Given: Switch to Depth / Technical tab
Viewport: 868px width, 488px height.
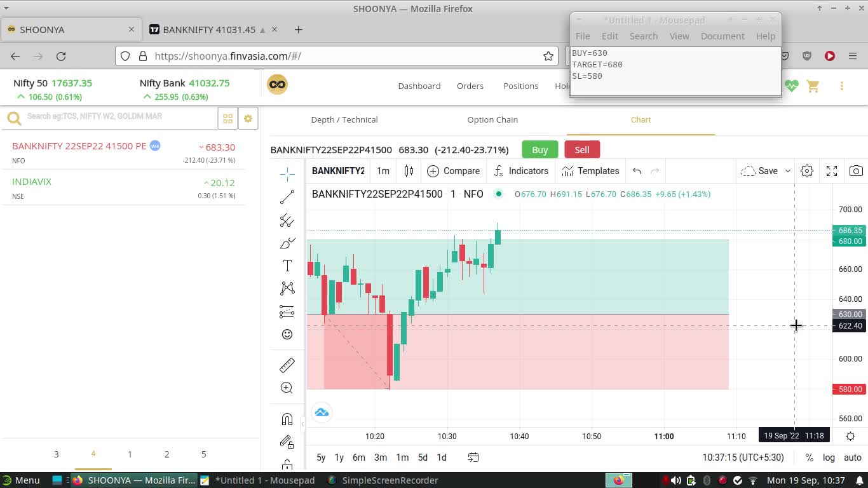Looking at the screenshot, I should pyautogui.click(x=344, y=119).
